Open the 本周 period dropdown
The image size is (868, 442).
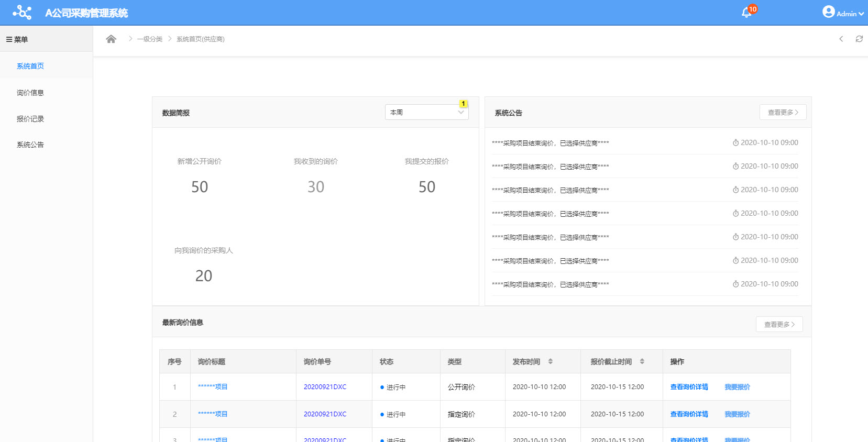[x=427, y=112]
